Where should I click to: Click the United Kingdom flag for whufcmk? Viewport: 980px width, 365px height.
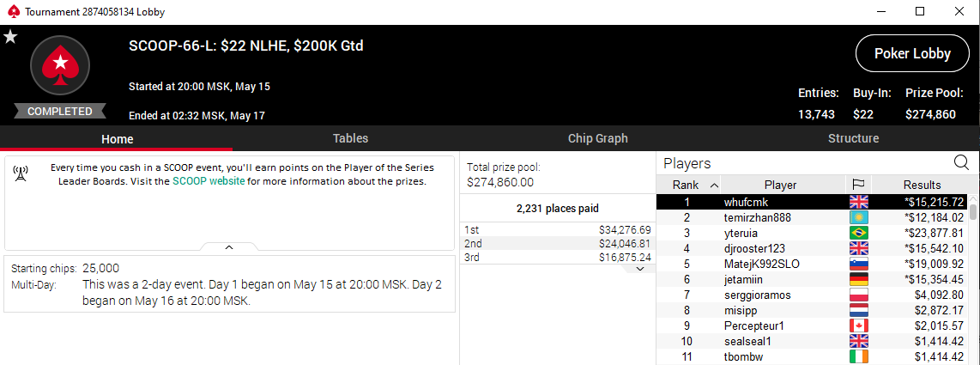[x=859, y=202]
